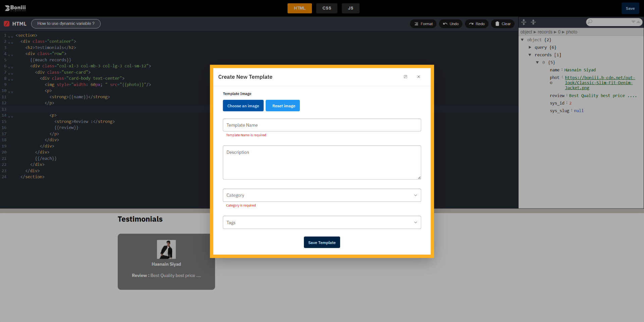Click the previous search result arrow

click(x=638, y=22)
